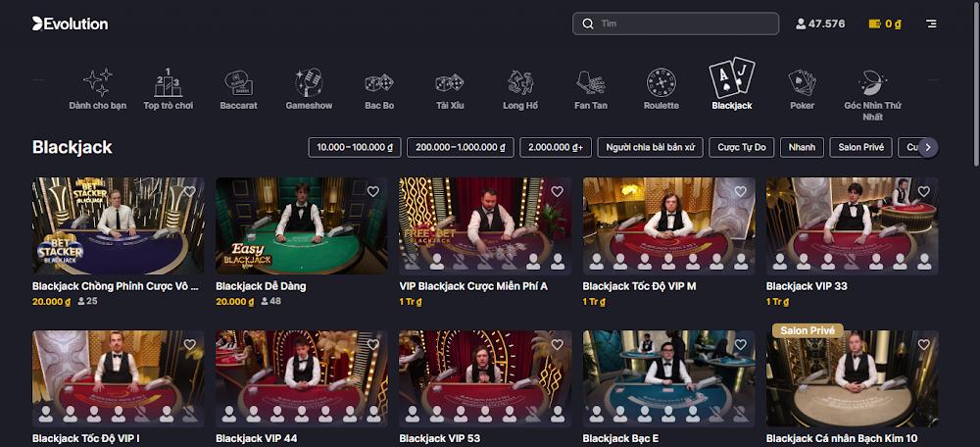Favorite the Blackjack Bạc E table

741,344
